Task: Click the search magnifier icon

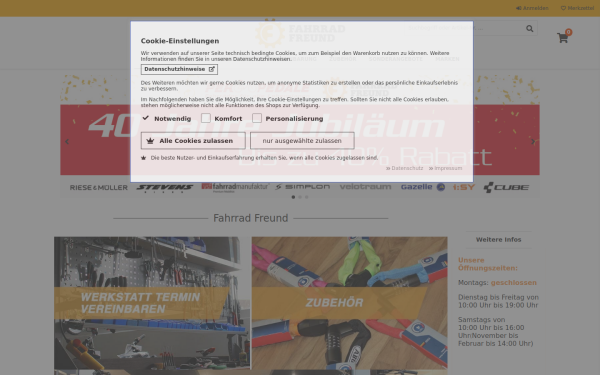Action: [530, 28]
